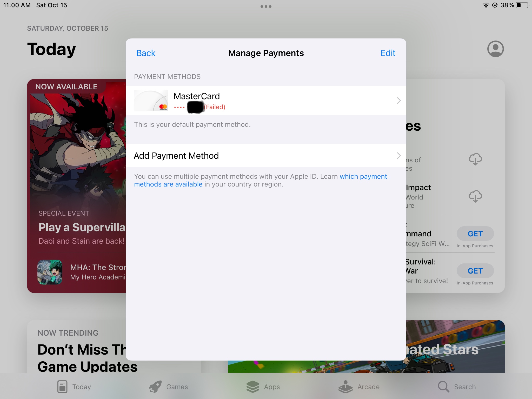532x399 pixels.
Task: Tap the GET button for Command strategy game
Action: (x=475, y=234)
